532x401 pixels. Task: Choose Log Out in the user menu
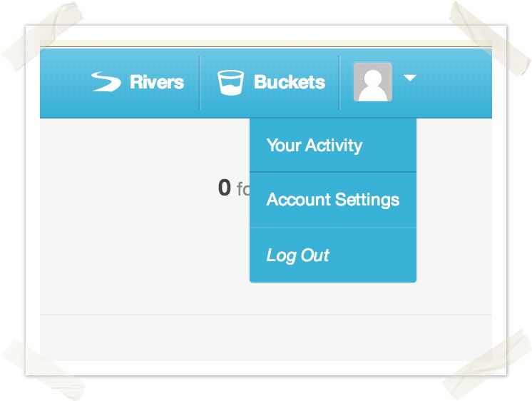coord(298,255)
